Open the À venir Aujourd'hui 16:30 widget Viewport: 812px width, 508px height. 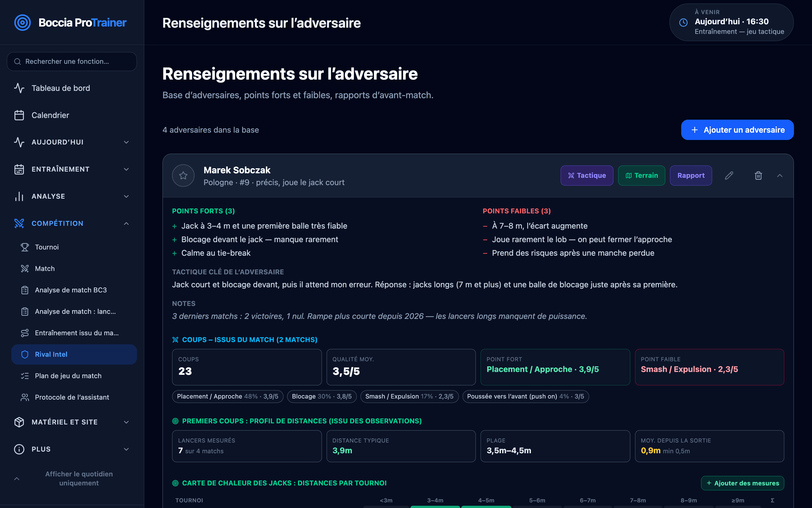point(731,22)
